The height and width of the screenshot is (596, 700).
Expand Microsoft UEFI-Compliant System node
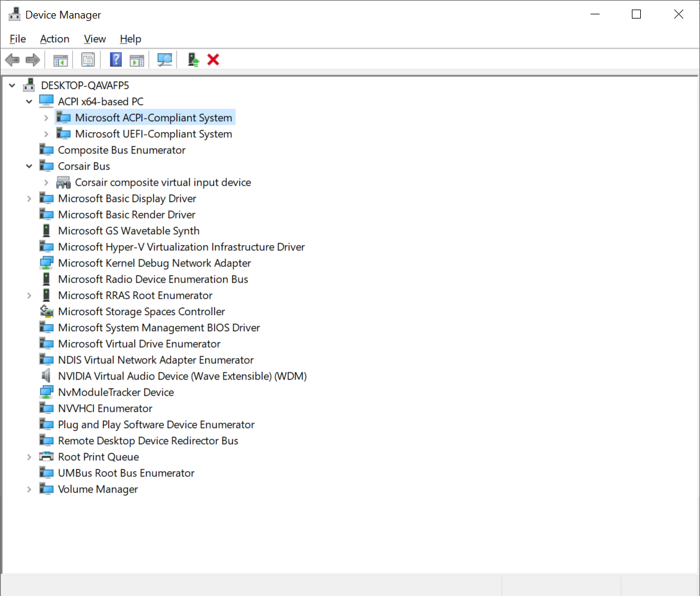pos(47,134)
